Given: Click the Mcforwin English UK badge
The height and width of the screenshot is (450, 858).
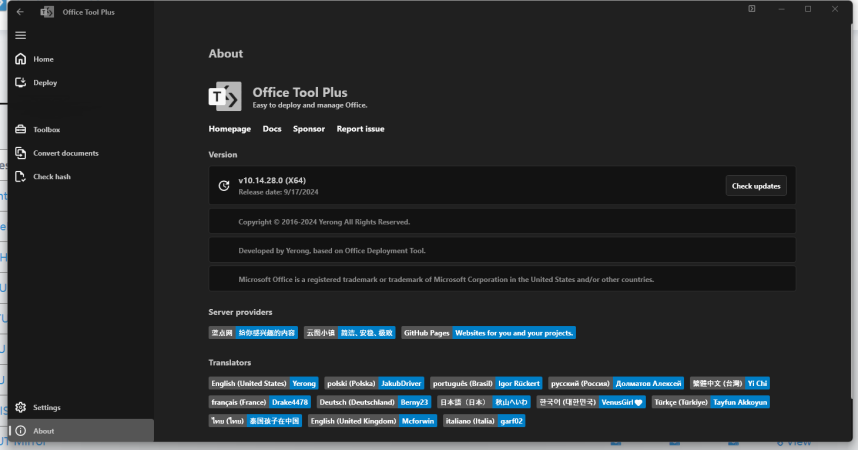Looking at the screenshot, I should pyautogui.click(x=373, y=421).
